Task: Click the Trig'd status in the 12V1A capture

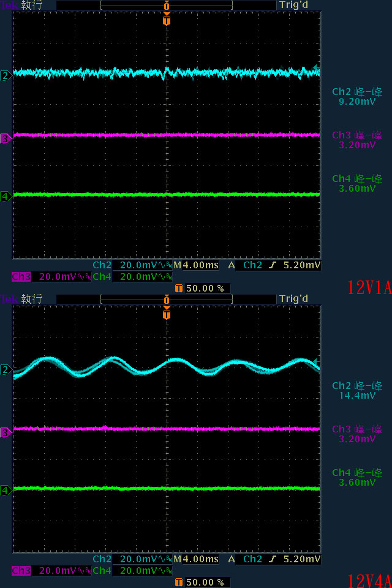Action: point(294,5)
